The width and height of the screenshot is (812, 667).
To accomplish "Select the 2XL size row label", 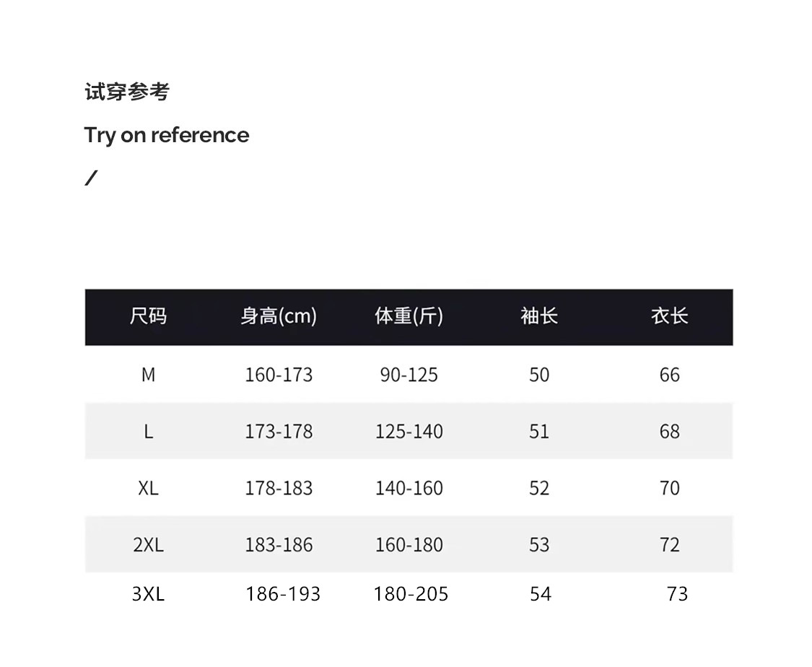I will (148, 545).
